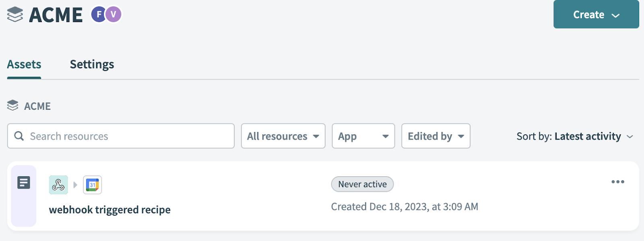This screenshot has height=241, width=644.
Task: Click the stack icon beside ACME breadcrumb
Action: tap(13, 105)
